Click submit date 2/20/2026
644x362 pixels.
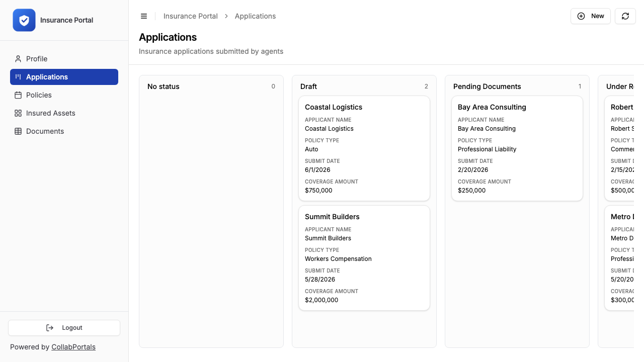click(473, 170)
